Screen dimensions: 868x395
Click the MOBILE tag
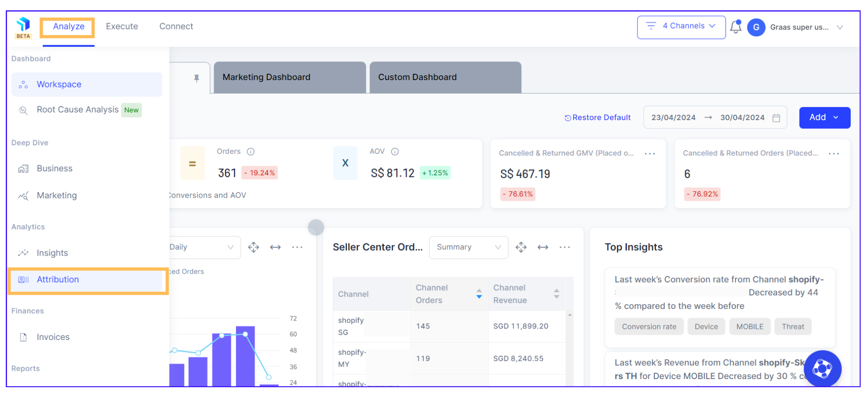click(750, 327)
